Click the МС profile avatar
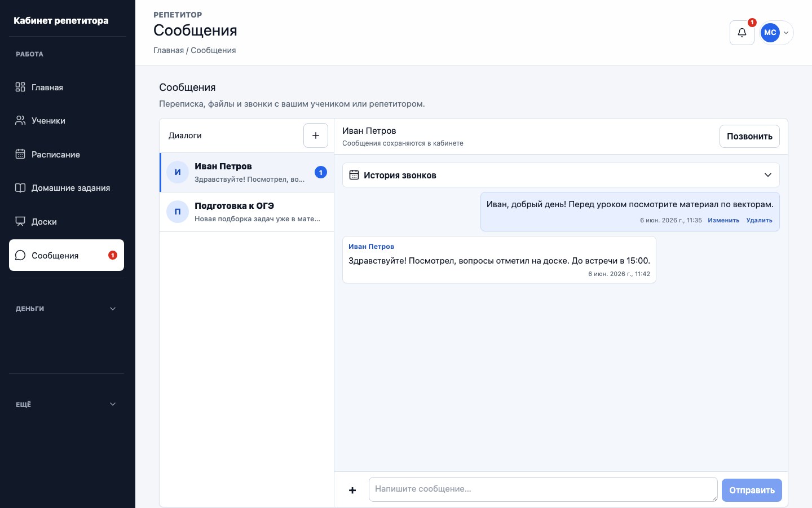This screenshot has height=508, width=812. click(x=770, y=33)
